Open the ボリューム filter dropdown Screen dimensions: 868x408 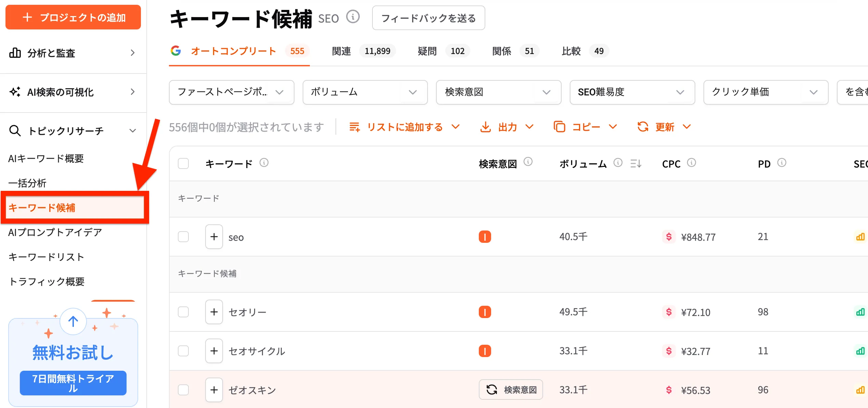pyautogui.click(x=365, y=92)
